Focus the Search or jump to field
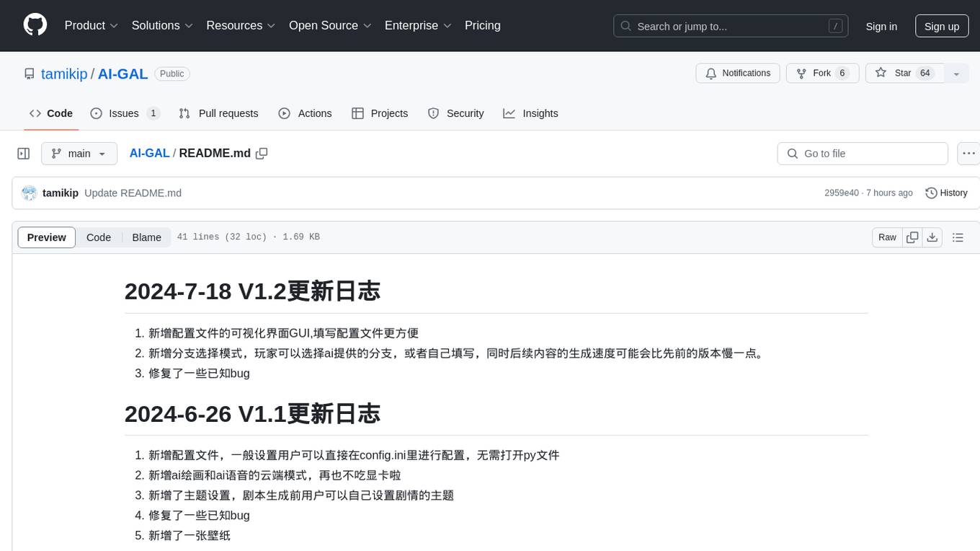This screenshot has height=551, width=980. pyautogui.click(x=730, y=26)
